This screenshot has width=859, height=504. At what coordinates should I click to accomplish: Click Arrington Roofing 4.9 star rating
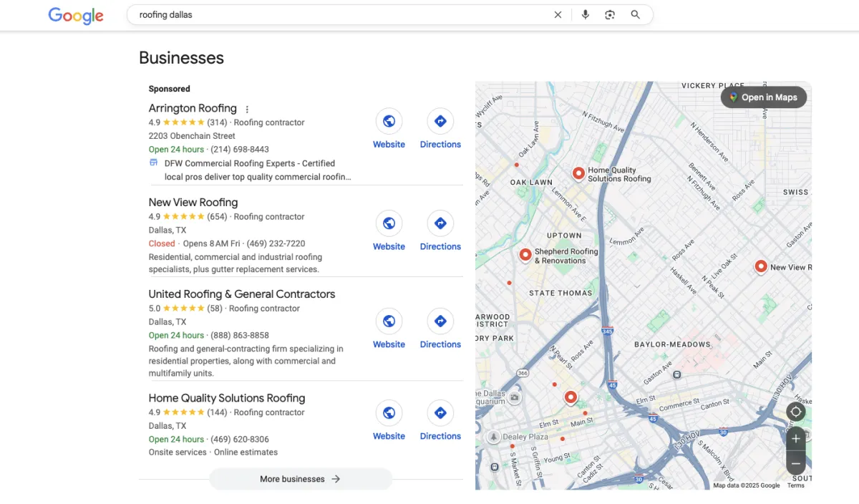177,122
